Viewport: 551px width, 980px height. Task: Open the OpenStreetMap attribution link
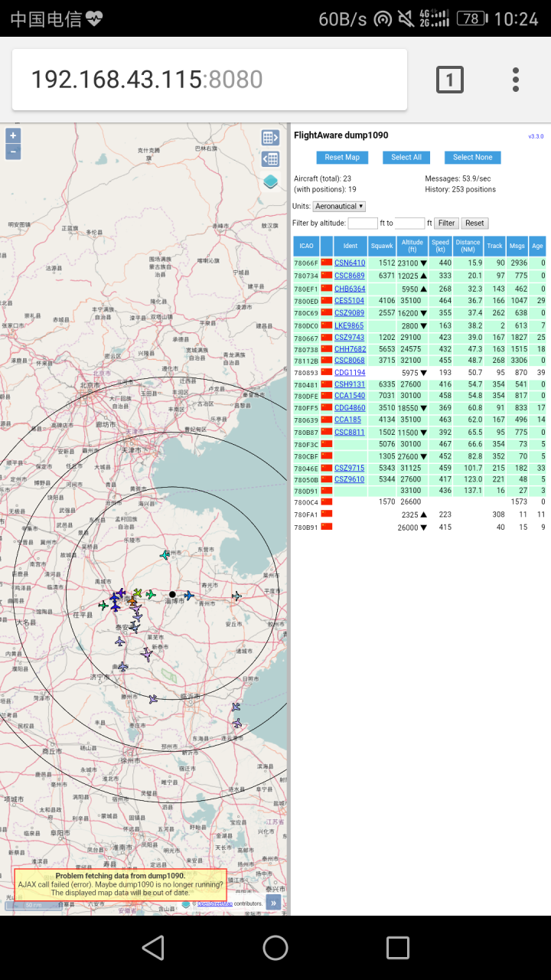click(x=215, y=903)
